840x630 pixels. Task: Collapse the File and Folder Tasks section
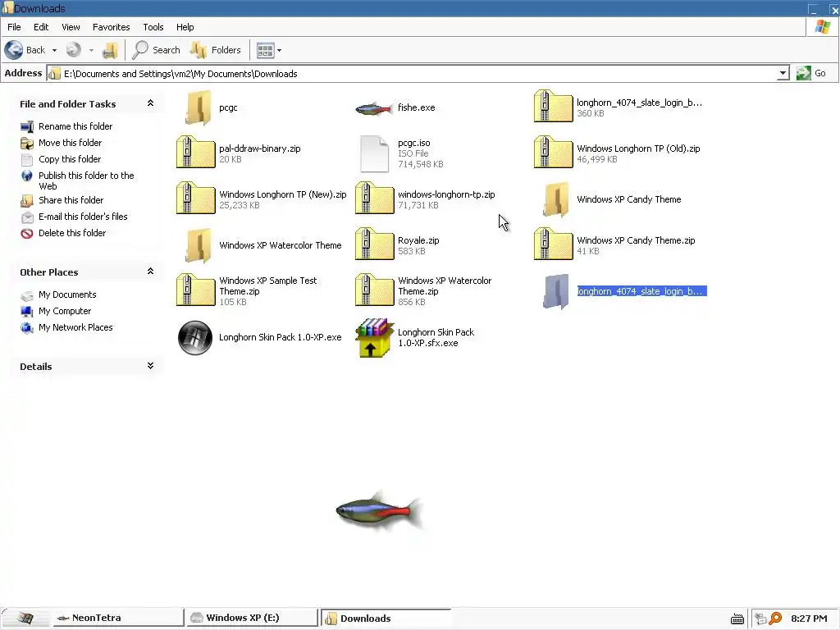[x=151, y=103]
